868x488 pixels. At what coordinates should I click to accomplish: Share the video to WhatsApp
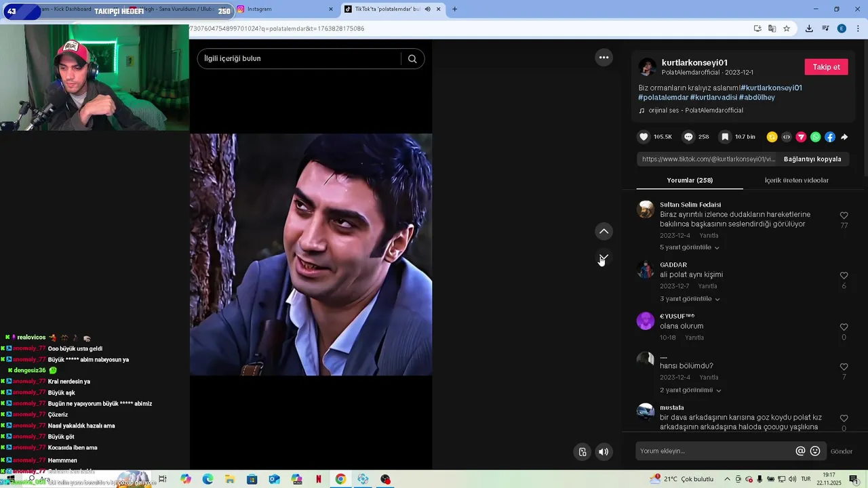point(816,137)
